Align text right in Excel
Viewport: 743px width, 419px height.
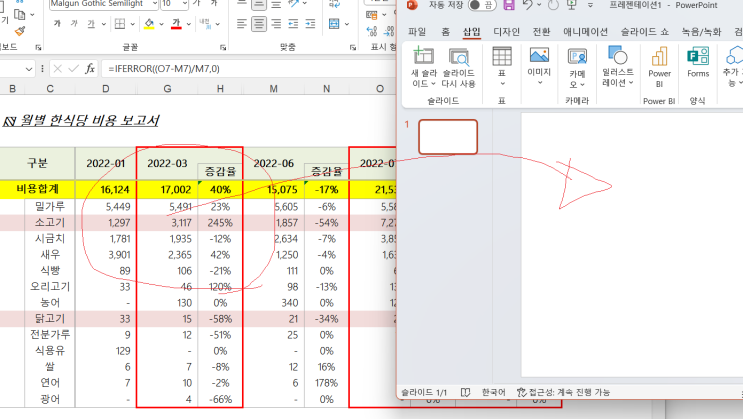point(276,24)
